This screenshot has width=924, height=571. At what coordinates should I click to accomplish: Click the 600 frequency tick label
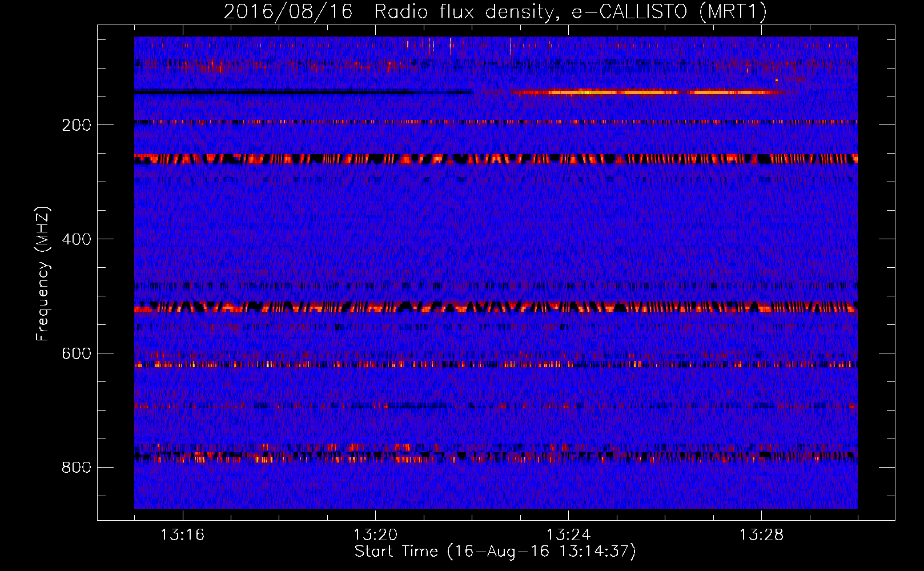77,353
